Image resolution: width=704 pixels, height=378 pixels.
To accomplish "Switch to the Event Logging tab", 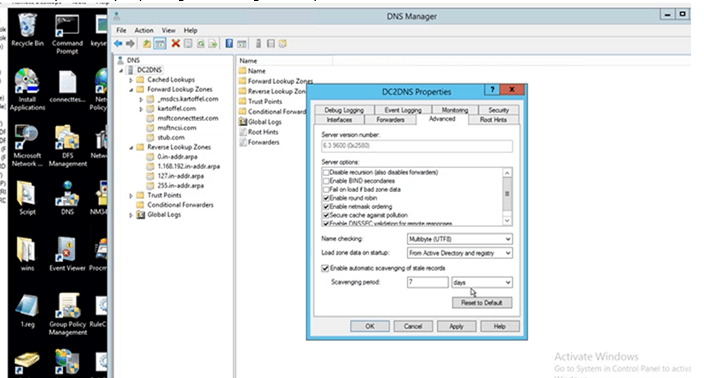I will point(403,110).
